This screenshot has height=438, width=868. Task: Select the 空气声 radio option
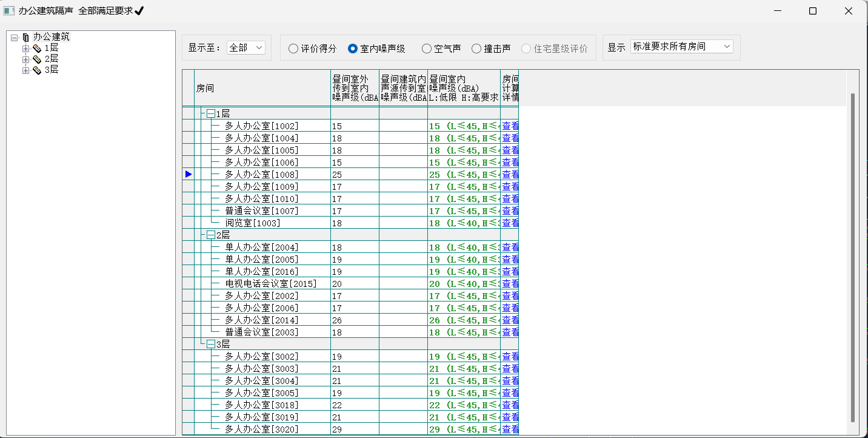coord(427,49)
